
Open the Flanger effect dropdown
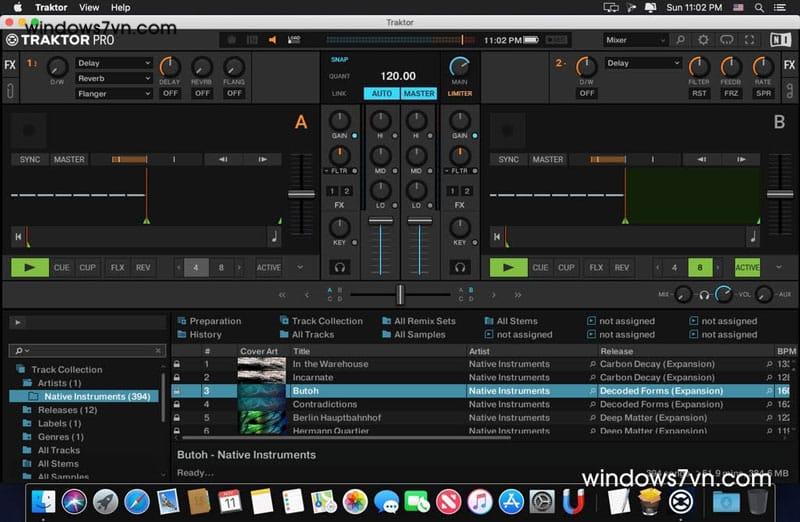point(114,94)
